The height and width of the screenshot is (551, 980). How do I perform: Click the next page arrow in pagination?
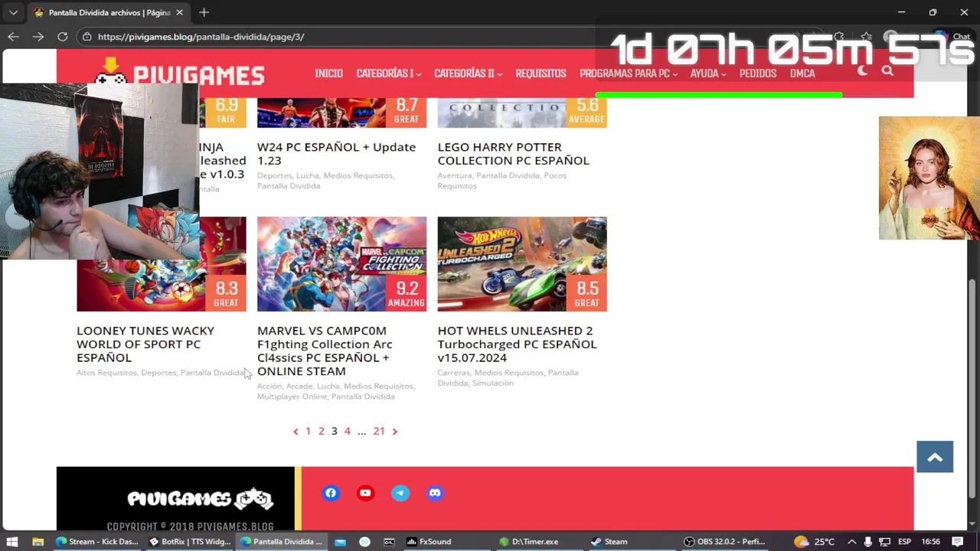(x=394, y=432)
